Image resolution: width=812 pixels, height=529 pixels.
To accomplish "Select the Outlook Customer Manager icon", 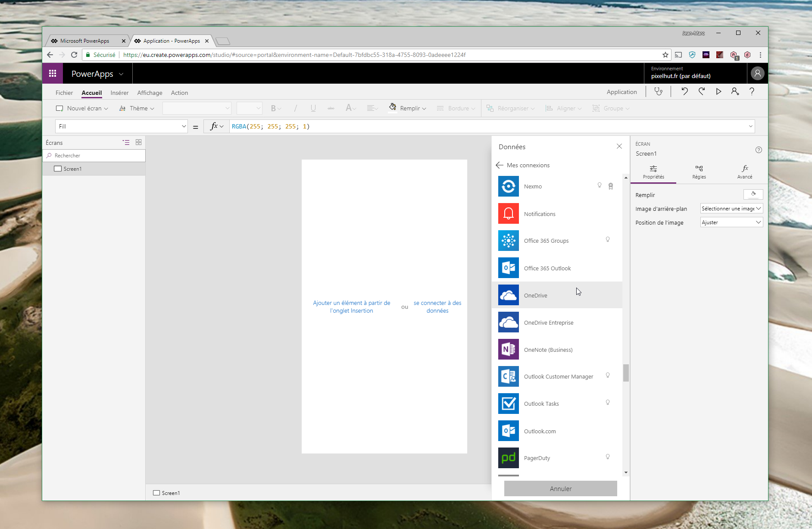I will coord(509,376).
